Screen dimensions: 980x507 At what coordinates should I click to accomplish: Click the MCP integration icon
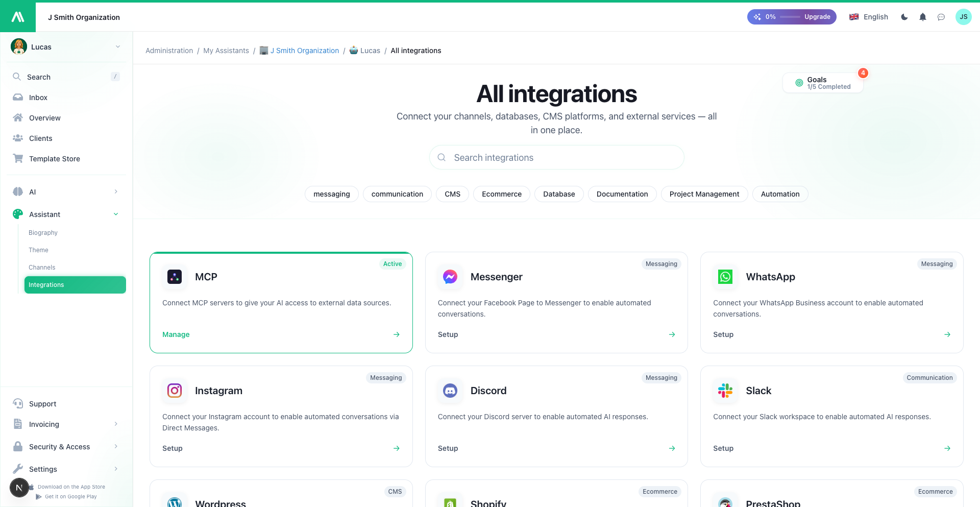(175, 277)
